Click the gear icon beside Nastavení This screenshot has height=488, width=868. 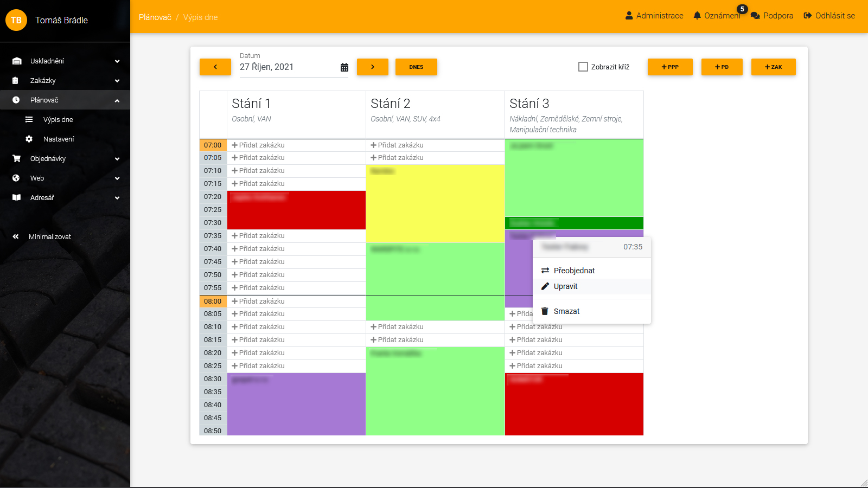point(29,139)
